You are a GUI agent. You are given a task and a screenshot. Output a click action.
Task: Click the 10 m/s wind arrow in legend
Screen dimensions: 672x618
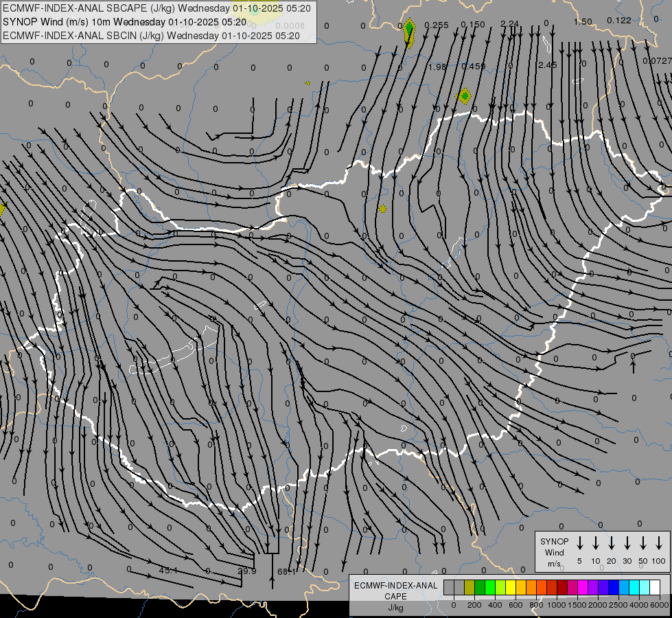click(595, 543)
